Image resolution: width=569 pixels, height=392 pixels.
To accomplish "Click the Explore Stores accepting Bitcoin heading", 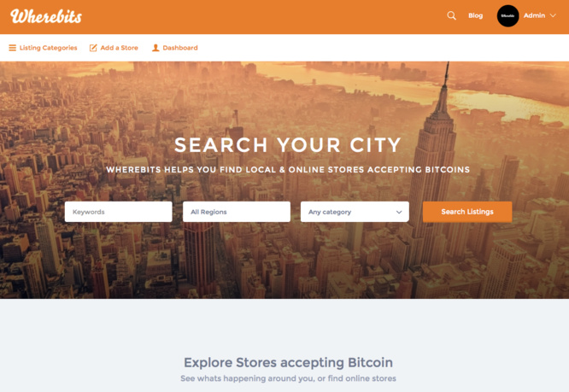I will (x=288, y=362).
